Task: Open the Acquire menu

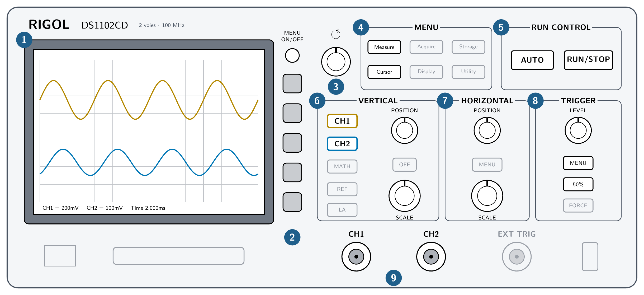Action: coord(426,47)
